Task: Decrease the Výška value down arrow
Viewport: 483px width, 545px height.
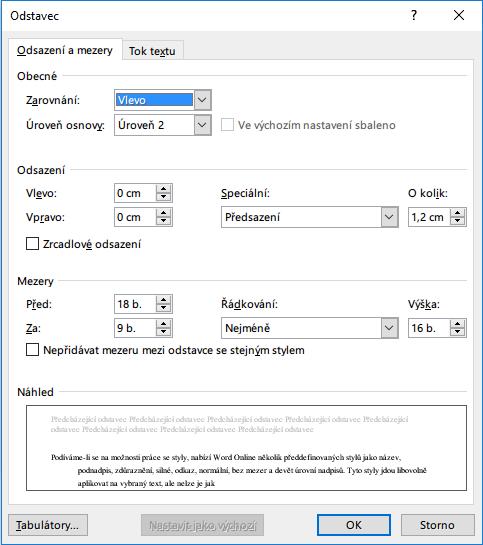Action: [x=457, y=332]
